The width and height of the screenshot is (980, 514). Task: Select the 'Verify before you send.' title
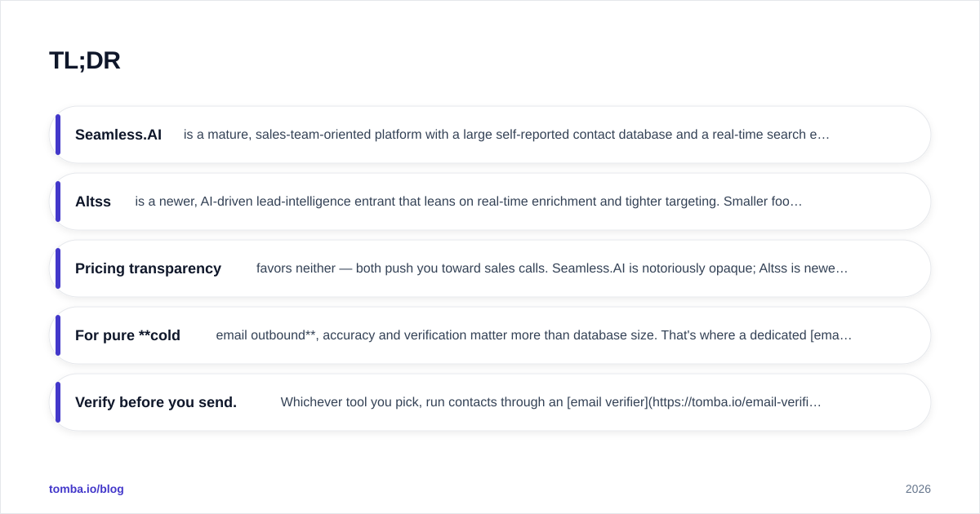click(x=156, y=402)
